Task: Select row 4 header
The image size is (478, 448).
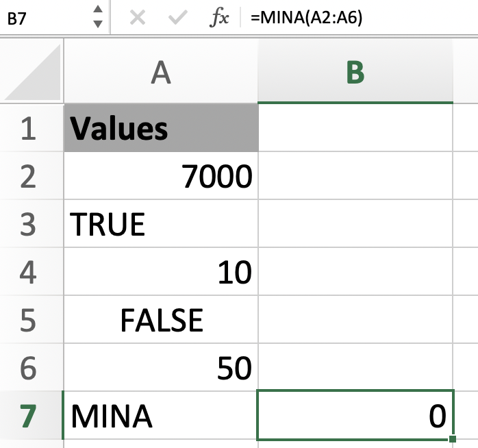Action: 28,273
